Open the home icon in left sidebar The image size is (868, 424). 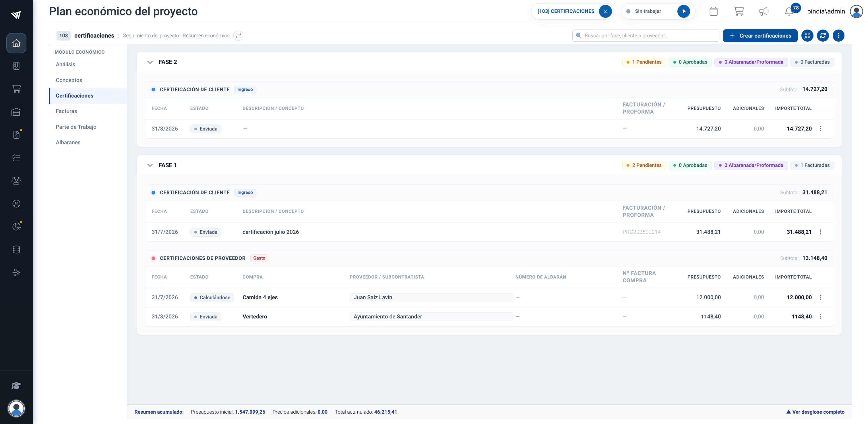pos(16,43)
